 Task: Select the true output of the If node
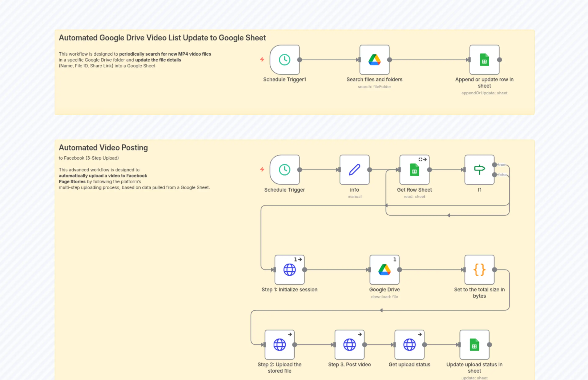tap(495, 164)
